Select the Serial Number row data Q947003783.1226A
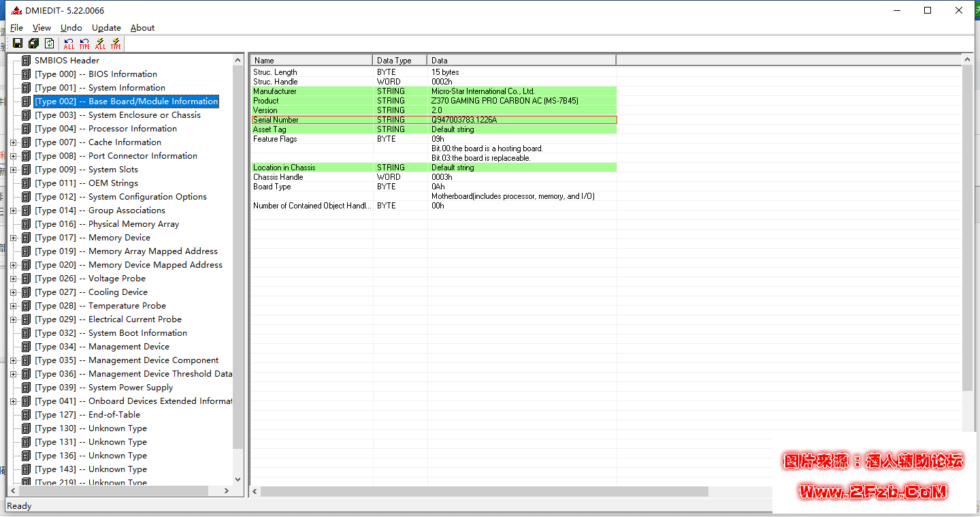 464,120
